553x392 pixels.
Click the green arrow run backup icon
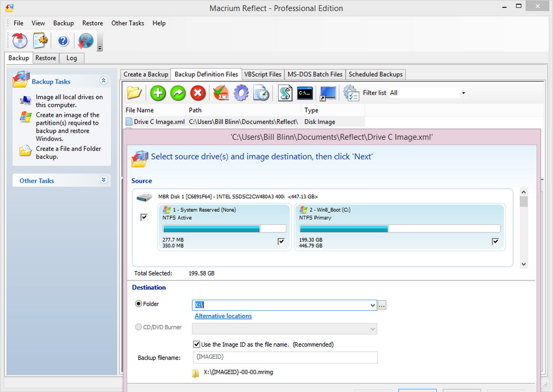coord(178,93)
